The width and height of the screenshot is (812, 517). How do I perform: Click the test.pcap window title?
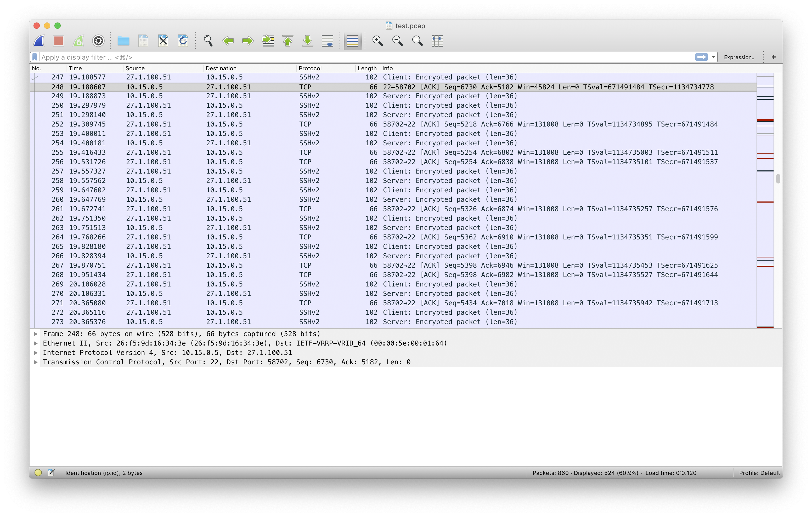[410, 26]
